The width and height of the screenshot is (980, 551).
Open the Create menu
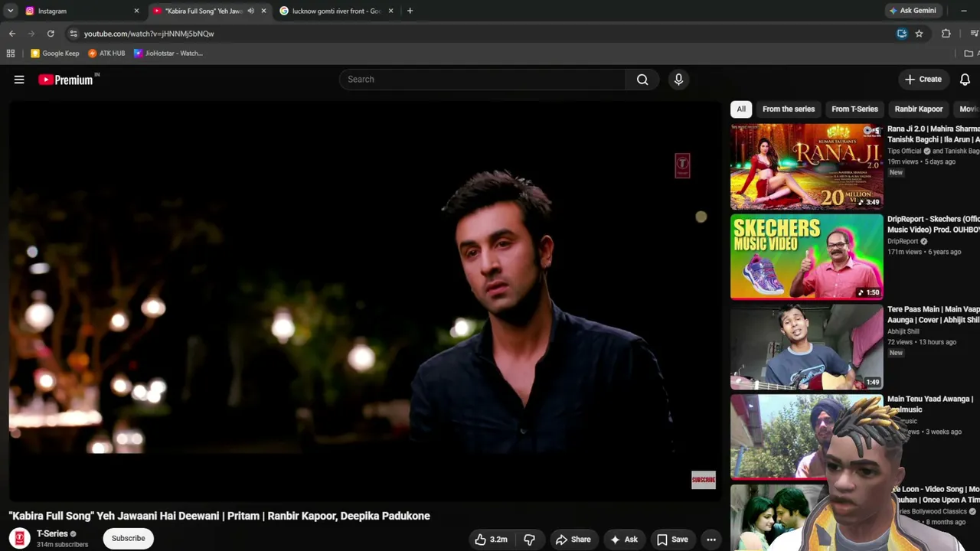[923, 80]
